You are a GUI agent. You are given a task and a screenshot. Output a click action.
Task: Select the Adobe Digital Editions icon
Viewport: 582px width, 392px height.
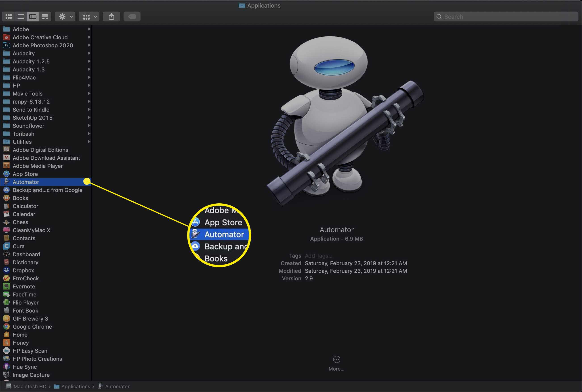6,150
